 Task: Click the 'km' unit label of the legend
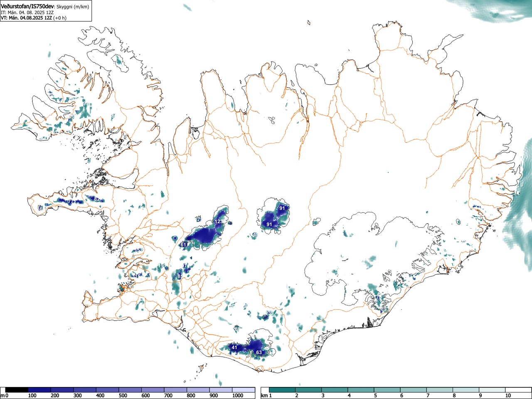coord(264,396)
